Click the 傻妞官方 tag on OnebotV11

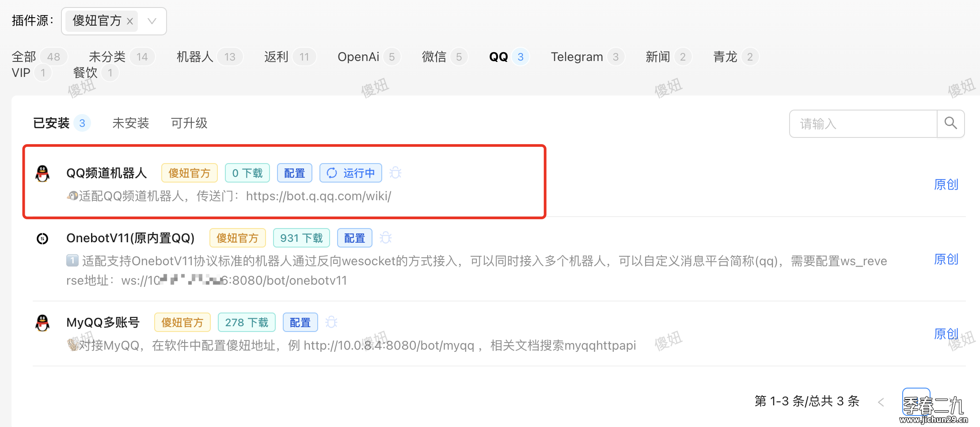(238, 238)
